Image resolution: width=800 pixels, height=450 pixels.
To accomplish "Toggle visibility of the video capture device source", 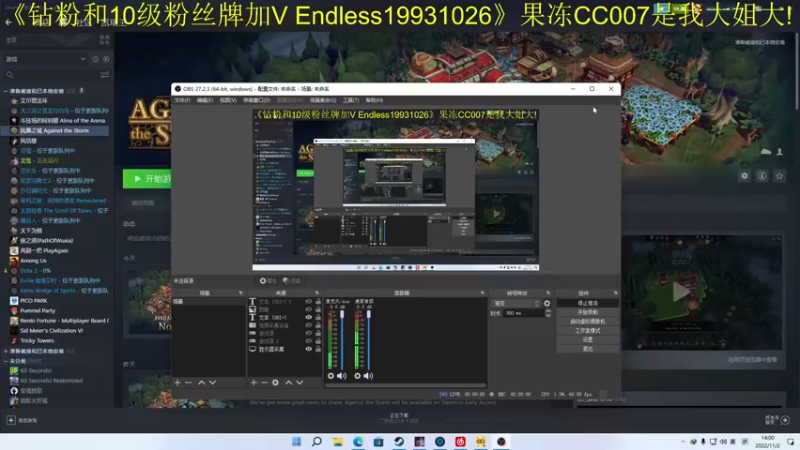I will pyautogui.click(x=309, y=325).
